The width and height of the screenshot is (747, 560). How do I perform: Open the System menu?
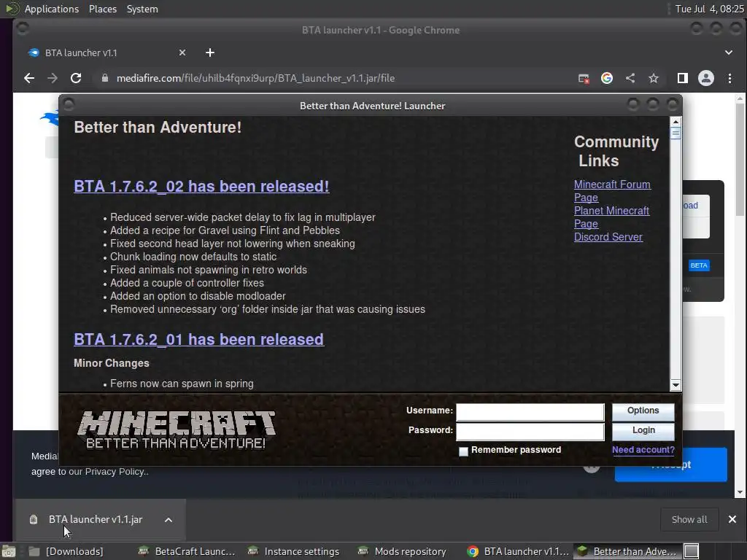[142, 9]
